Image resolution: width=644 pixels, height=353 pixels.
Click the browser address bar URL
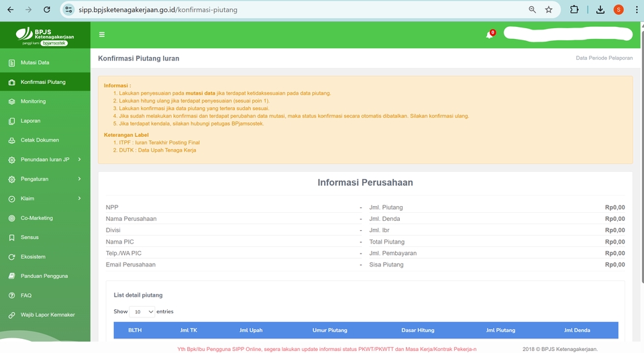coord(158,9)
